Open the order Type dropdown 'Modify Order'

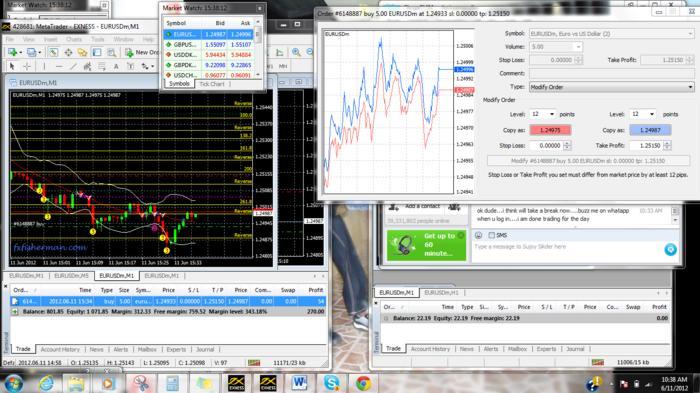coord(611,87)
